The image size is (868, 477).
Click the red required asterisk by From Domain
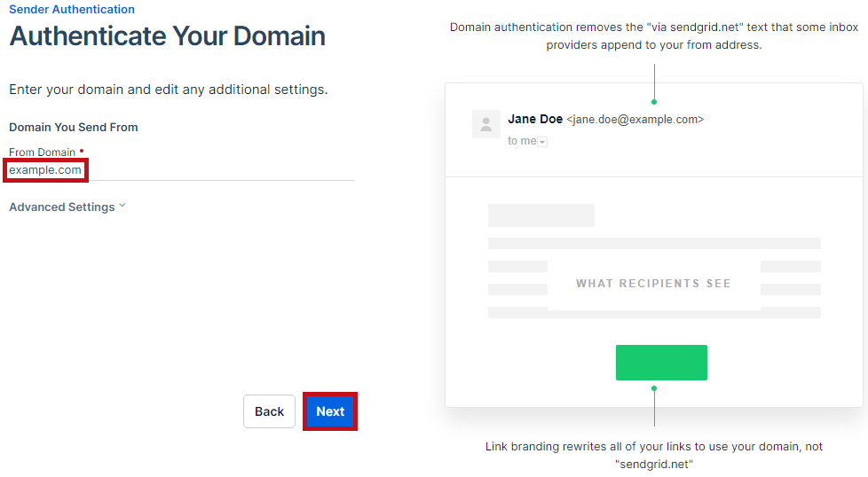tap(82, 151)
